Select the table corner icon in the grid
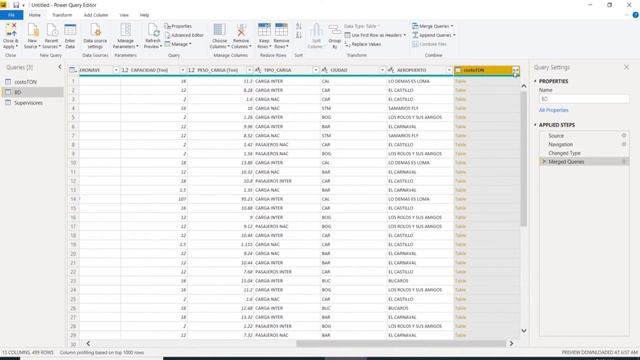640x360 pixels. coord(73,70)
